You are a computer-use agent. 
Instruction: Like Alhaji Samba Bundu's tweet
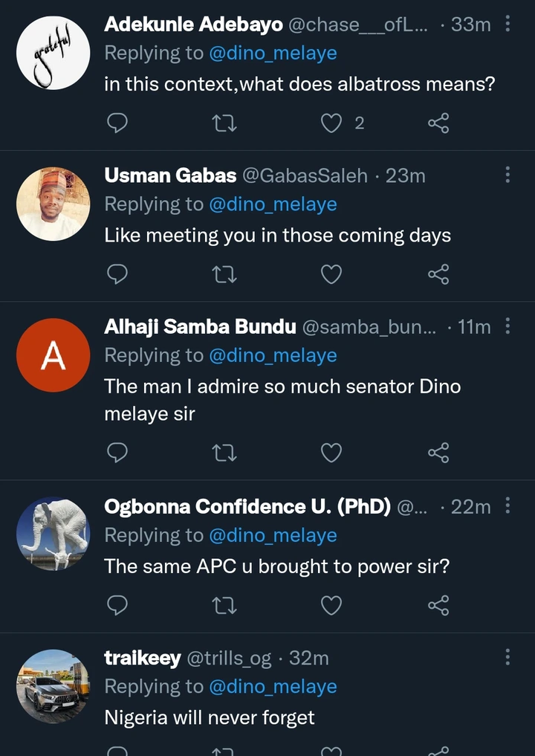click(331, 452)
